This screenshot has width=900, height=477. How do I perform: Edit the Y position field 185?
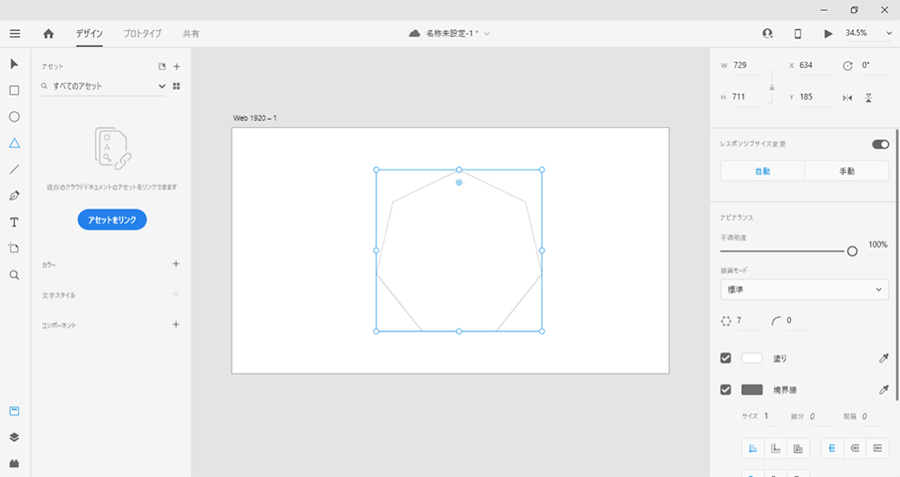pos(815,98)
